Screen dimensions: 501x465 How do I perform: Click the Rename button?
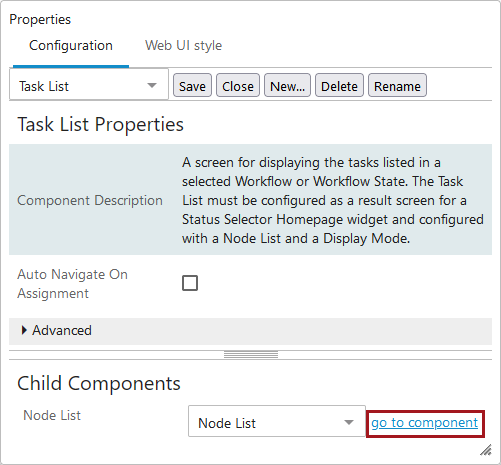point(397,85)
